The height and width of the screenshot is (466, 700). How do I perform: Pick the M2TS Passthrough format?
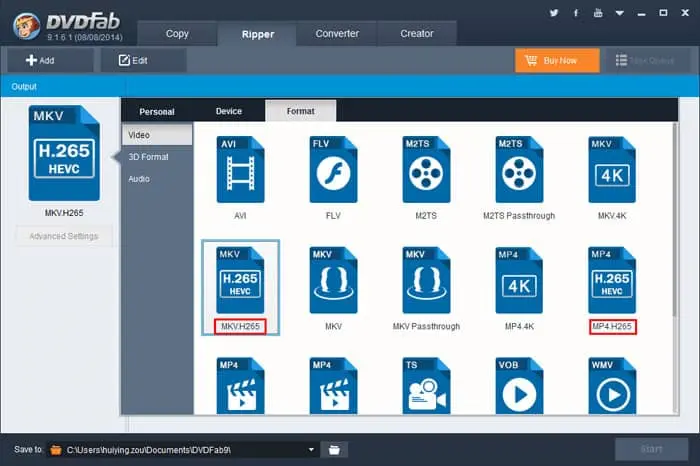click(519, 170)
